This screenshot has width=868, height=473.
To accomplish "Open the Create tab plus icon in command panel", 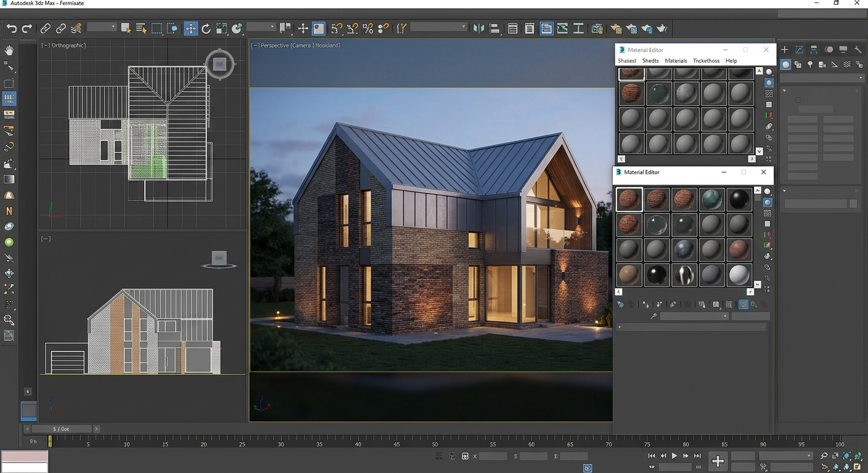I will (784, 50).
